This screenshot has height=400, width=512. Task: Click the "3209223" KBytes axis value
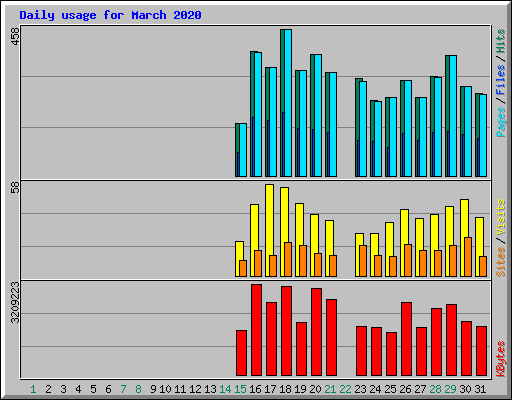[x=15, y=303]
